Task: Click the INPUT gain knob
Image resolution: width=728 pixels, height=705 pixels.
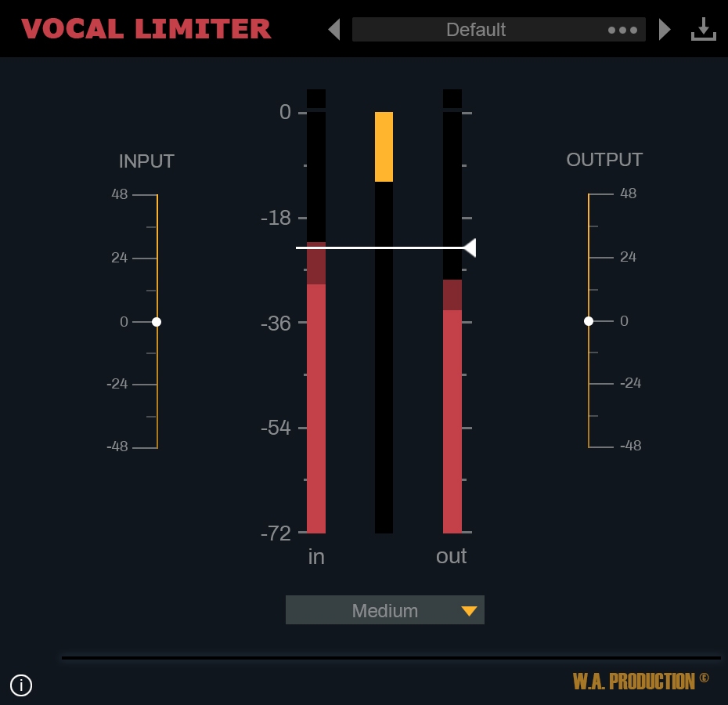Action: pyautogui.click(x=157, y=321)
